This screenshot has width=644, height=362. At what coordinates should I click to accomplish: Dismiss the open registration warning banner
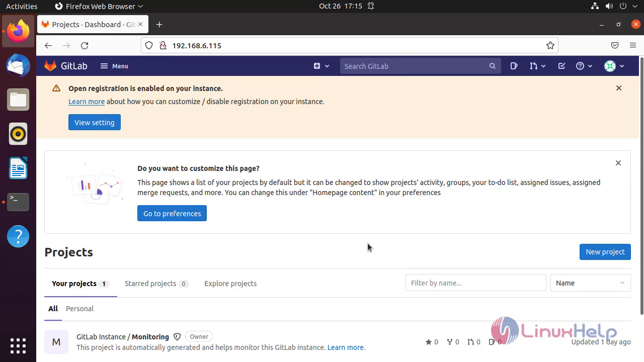(619, 88)
